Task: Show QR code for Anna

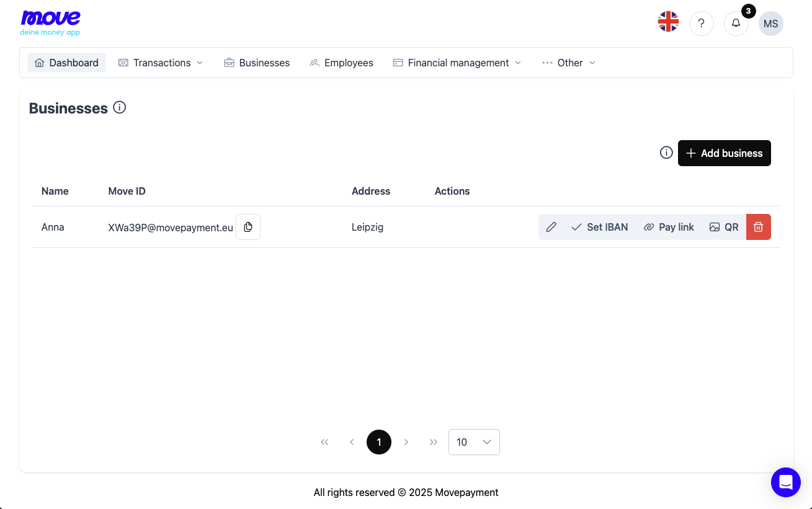Action: [724, 227]
